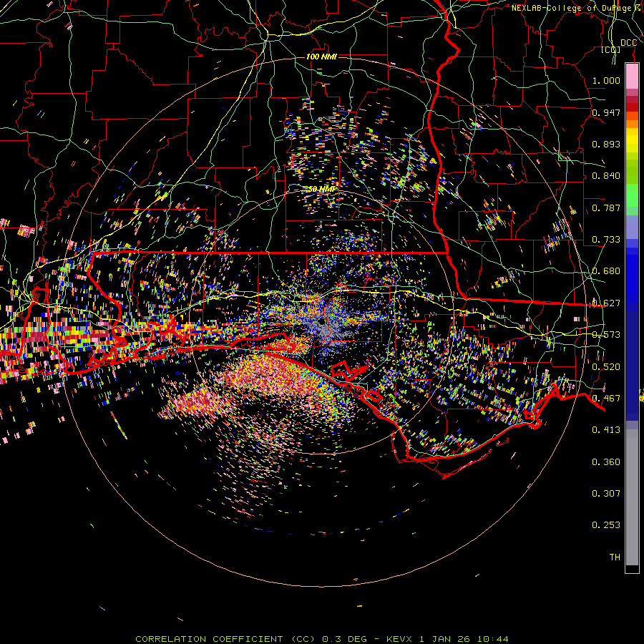Click the 0.467 scale value
The height and width of the screenshot is (644, 644).
[606, 398]
